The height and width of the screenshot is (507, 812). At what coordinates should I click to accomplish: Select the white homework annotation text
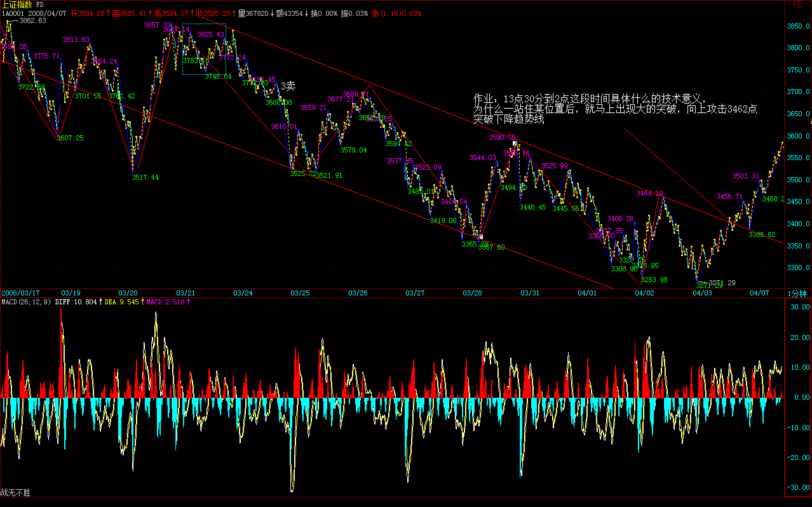tap(614, 109)
